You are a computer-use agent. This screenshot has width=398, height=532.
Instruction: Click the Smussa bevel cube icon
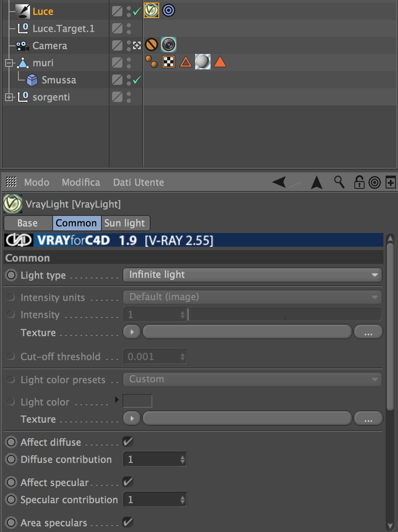click(32, 80)
